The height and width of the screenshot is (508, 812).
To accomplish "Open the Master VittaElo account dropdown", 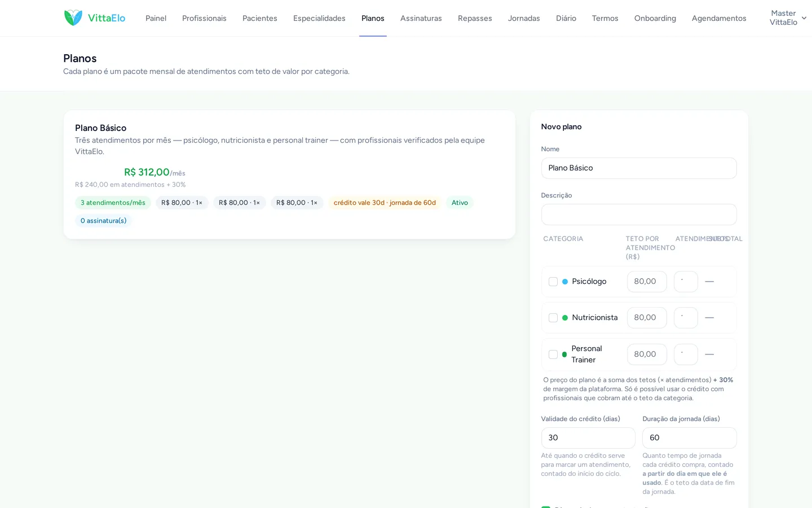I will pyautogui.click(x=788, y=18).
